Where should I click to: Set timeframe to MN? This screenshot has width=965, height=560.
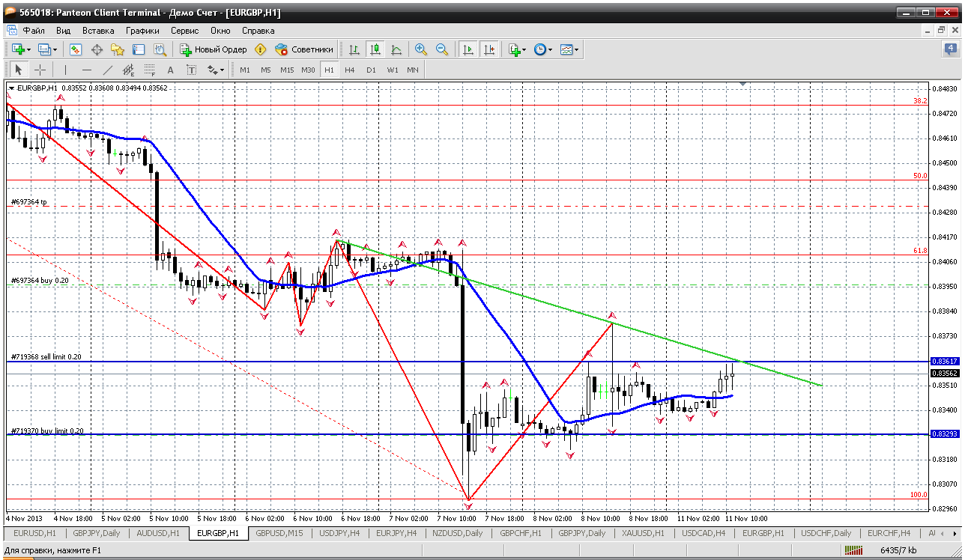pos(413,70)
